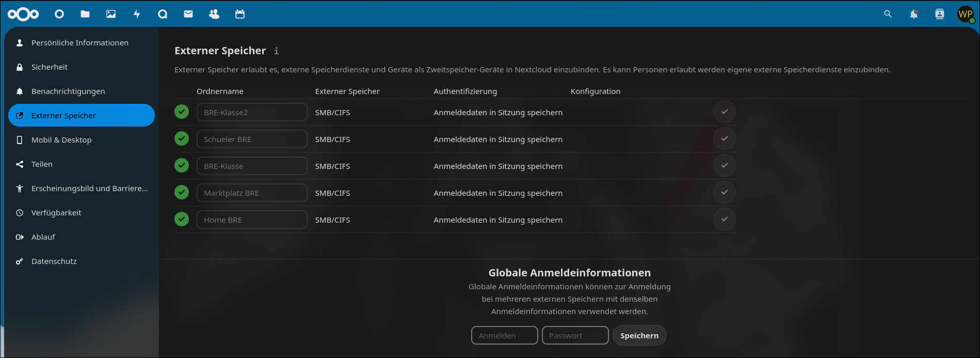Screen dimensions: 980x358
Task: Click the notifications bell icon
Action: coord(913,14)
